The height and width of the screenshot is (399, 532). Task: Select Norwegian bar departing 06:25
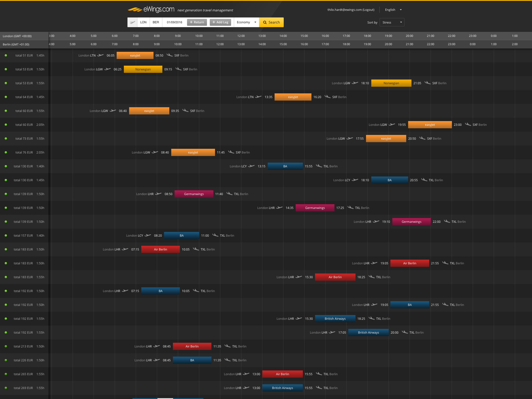(x=143, y=69)
